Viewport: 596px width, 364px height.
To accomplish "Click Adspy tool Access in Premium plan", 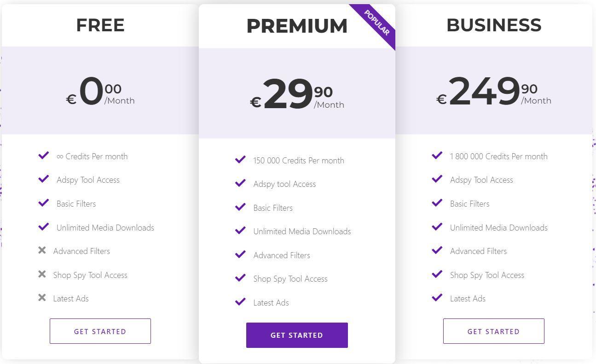I will click(x=284, y=184).
